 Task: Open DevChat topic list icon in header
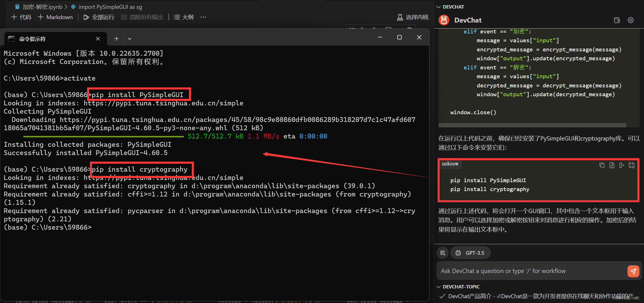click(x=617, y=20)
